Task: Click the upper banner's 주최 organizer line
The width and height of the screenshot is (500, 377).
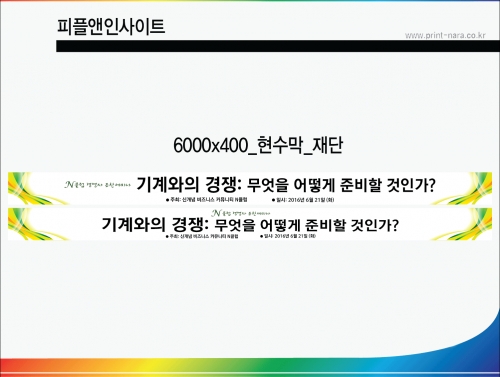Action: tap(206, 200)
